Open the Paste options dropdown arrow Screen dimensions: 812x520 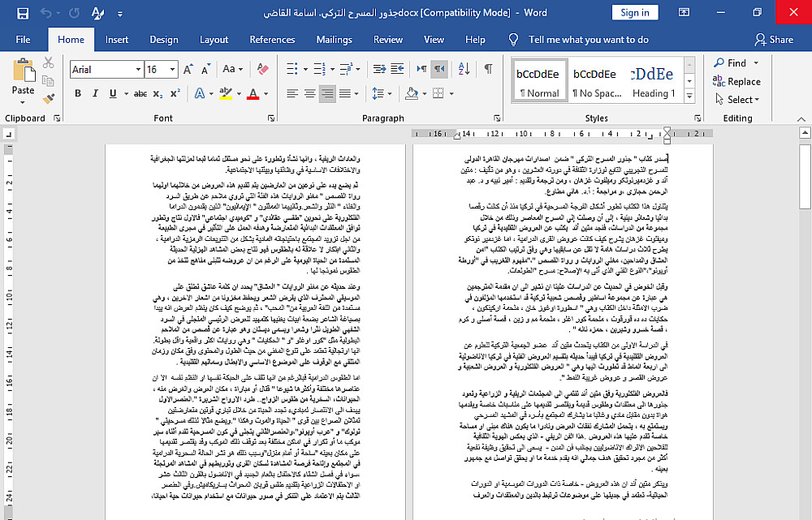pyautogui.click(x=23, y=102)
